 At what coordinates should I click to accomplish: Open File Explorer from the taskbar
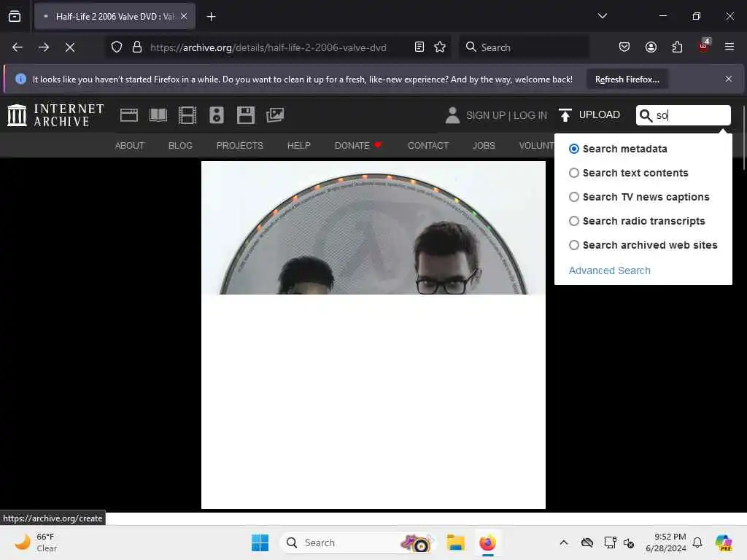pos(455,542)
